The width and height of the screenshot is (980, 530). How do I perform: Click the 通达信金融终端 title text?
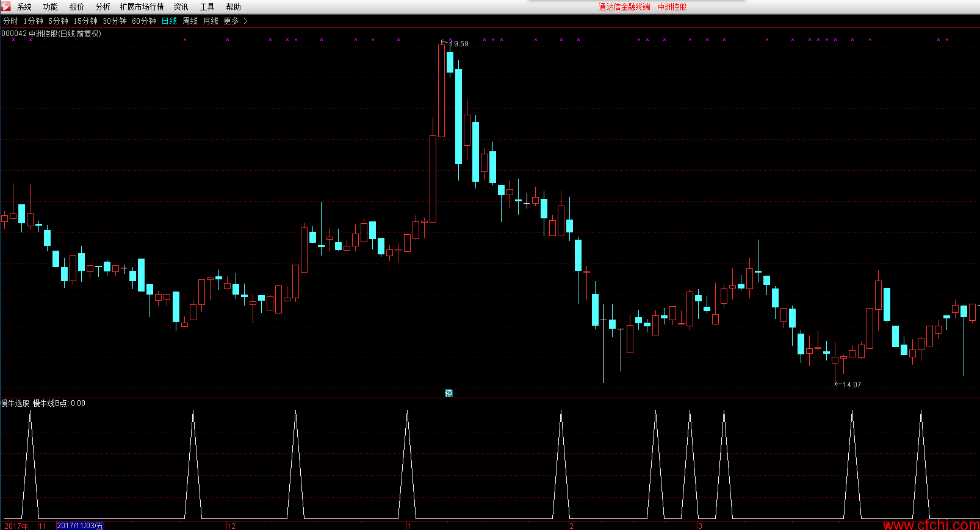pyautogui.click(x=624, y=7)
